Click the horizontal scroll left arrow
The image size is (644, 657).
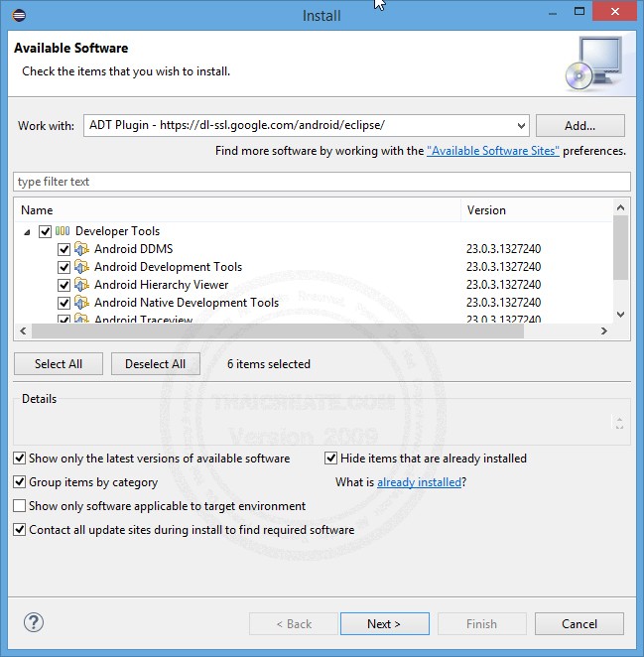[x=23, y=331]
